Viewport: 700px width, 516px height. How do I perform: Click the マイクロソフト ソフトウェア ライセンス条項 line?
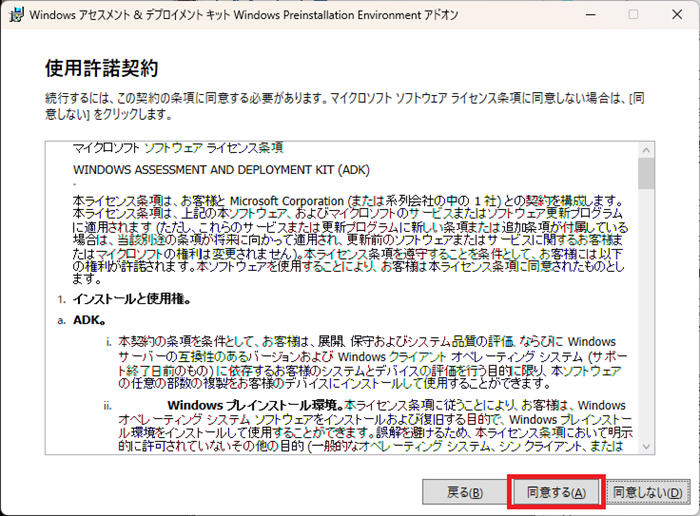pyautogui.click(x=178, y=148)
